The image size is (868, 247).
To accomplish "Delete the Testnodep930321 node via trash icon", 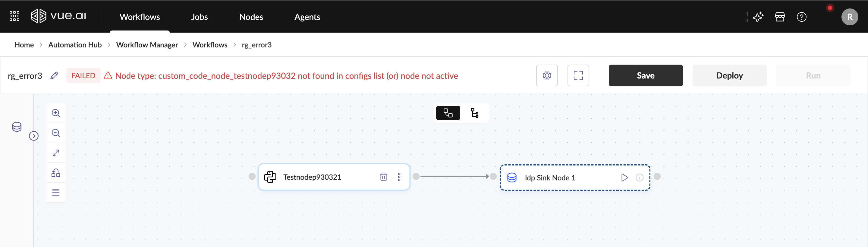I will pos(383,177).
